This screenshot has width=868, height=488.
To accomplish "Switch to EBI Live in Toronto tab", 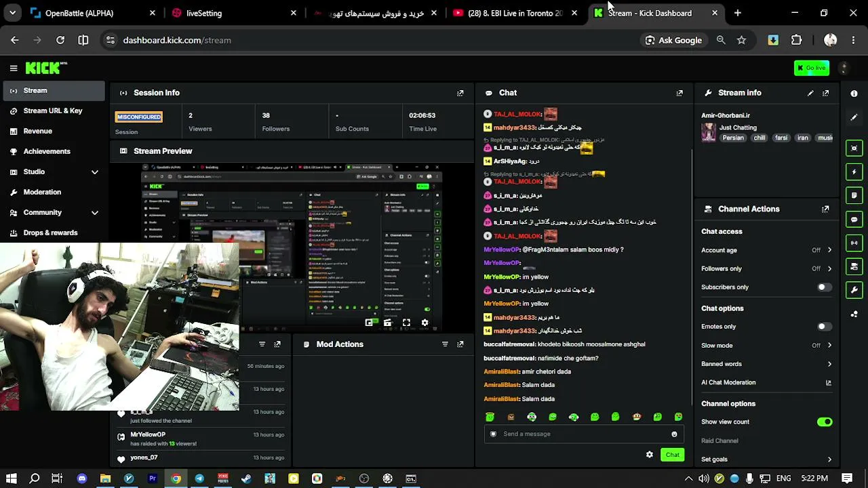I will pyautogui.click(x=514, y=13).
